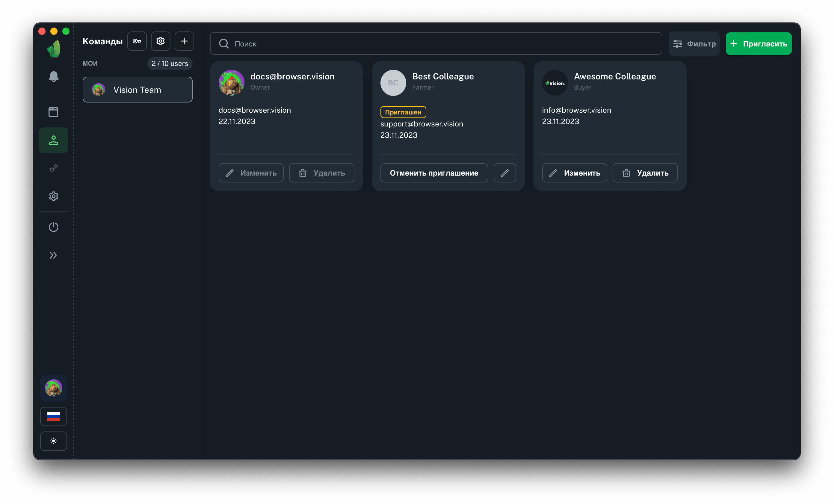Switch language via Russian flag button

pyautogui.click(x=54, y=416)
